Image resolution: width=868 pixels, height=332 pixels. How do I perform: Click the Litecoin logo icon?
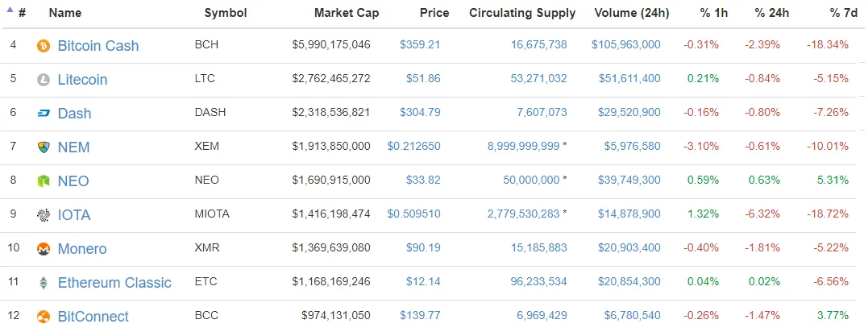[44, 80]
